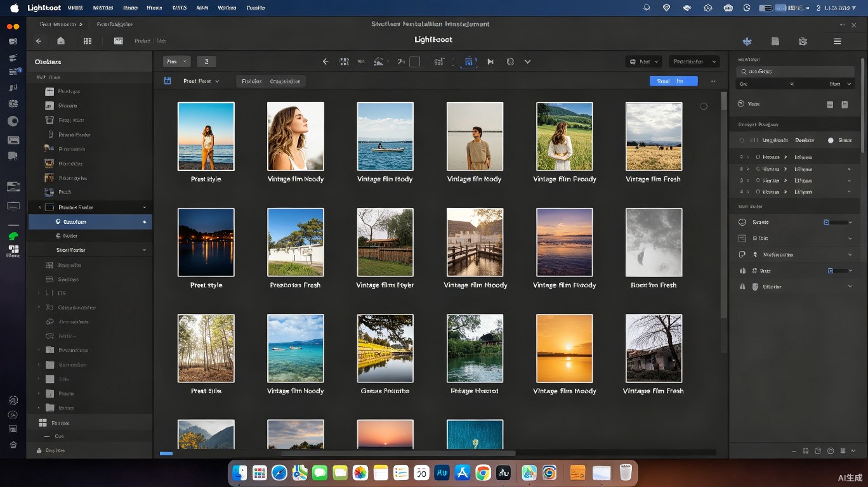Launch the Photos app in the dock
868x487 pixels.
click(x=360, y=472)
